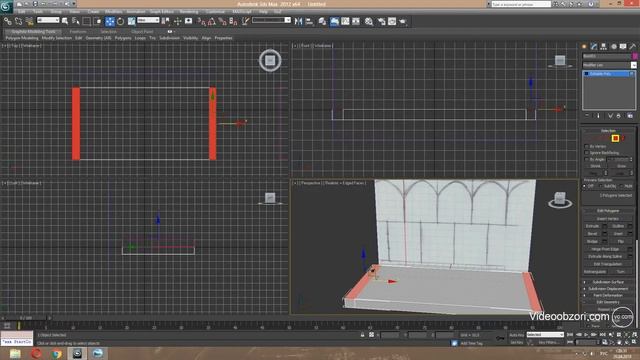This screenshot has height=360, width=640.
Task: Click the Mirror tool icon
Action: pos(298,21)
